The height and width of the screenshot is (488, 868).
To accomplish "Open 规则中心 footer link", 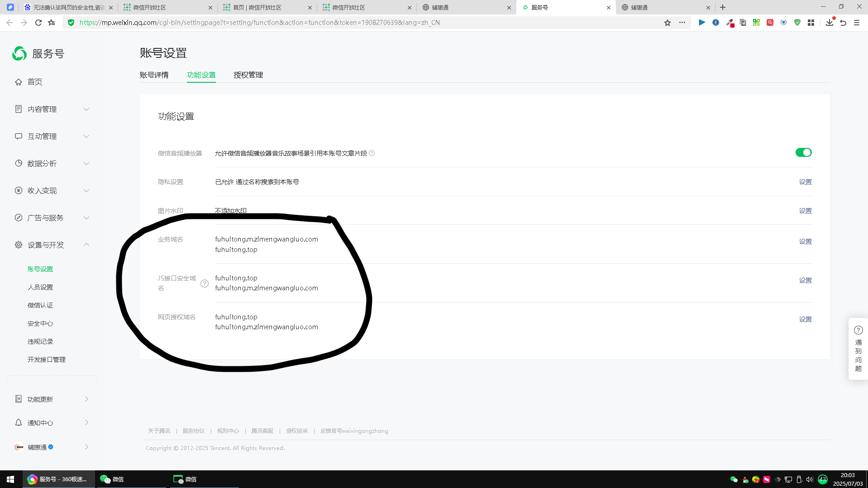I will point(228,431).
